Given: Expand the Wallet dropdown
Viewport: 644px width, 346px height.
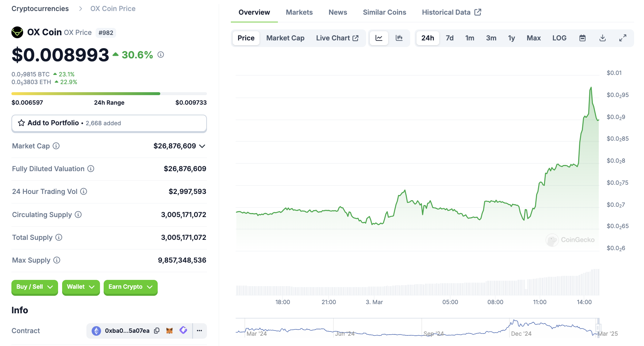Looking at the screenshot, I should tap(81, 287).
